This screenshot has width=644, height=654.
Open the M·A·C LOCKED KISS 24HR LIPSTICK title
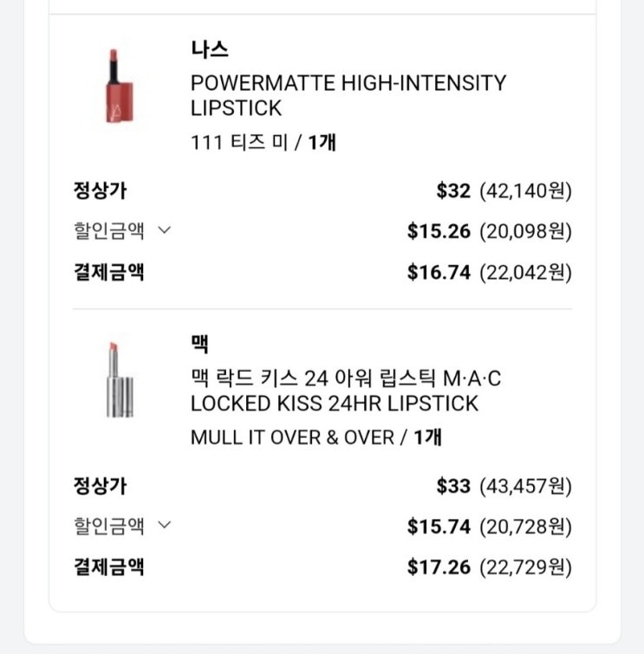point(345,391)
